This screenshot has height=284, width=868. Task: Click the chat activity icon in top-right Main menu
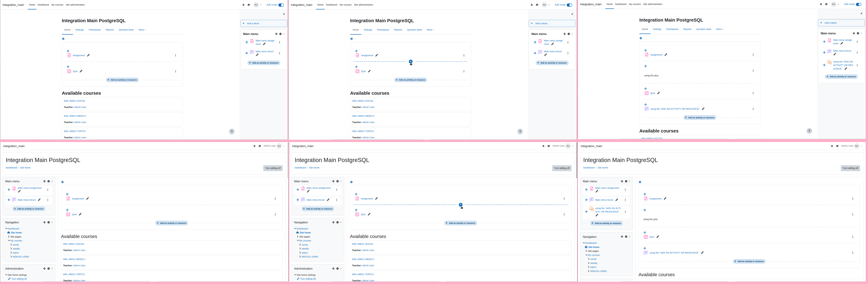pos(829,62)
